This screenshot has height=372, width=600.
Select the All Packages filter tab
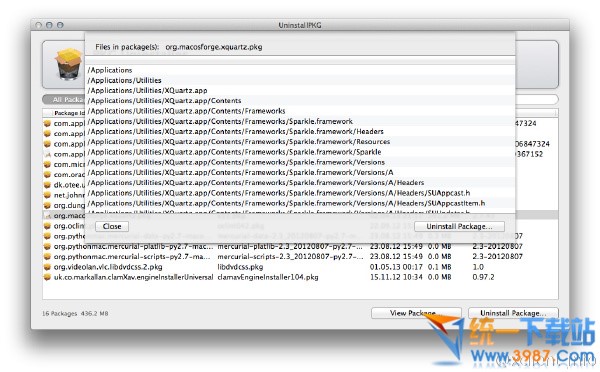64,100
